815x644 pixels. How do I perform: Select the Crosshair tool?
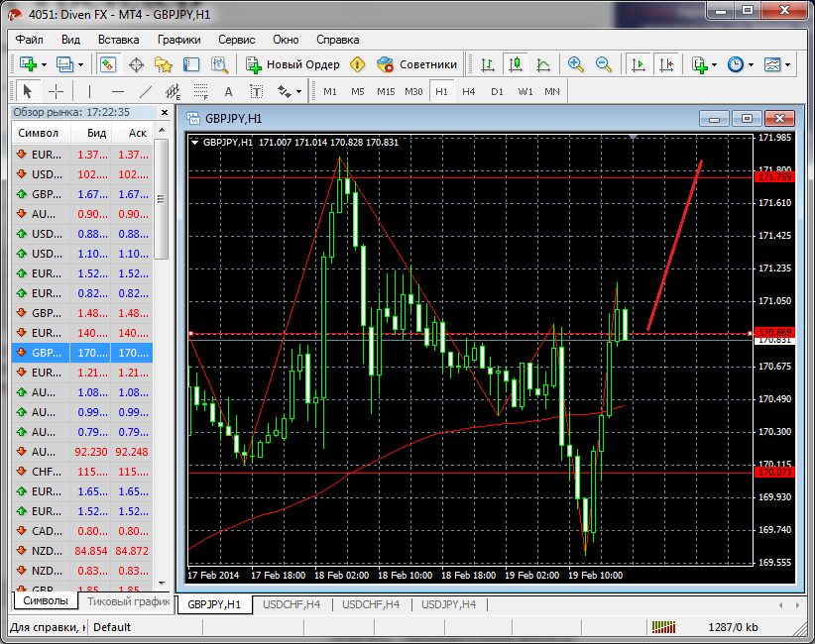pos(56,92)
